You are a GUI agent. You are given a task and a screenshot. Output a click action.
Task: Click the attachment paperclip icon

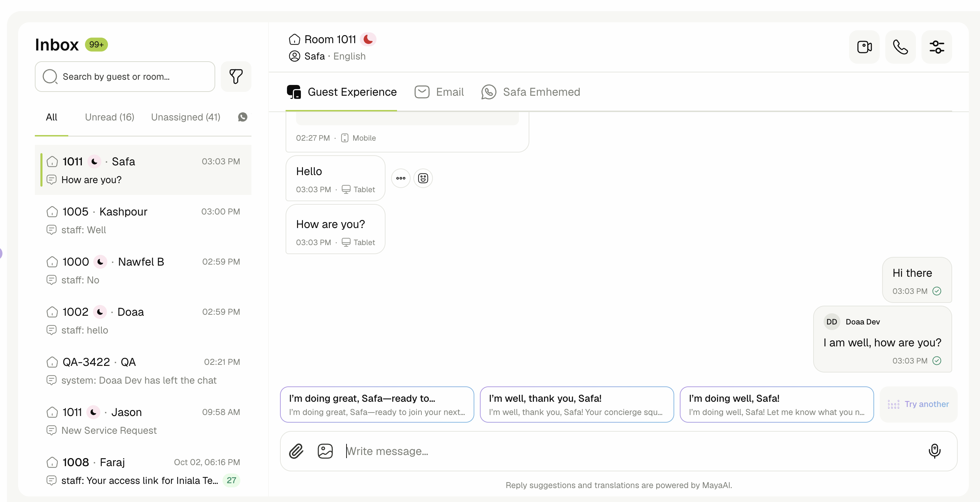coord(296,451)
